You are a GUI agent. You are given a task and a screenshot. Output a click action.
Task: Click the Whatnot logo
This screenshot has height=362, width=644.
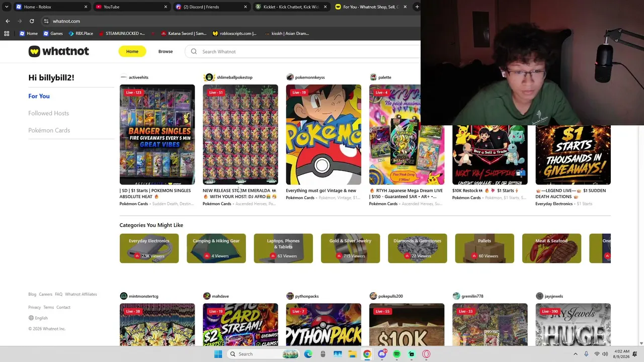[59, 51]
